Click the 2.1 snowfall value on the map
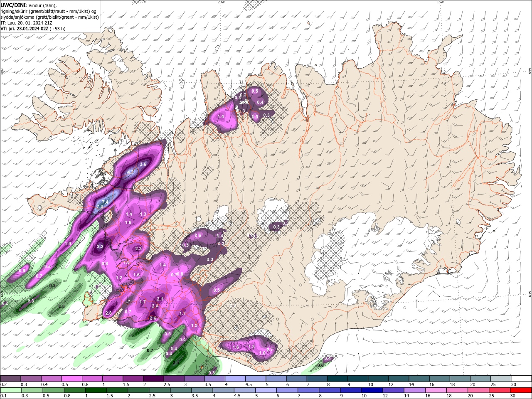Screen dimensions: 532x399 (x=160, y=299)
